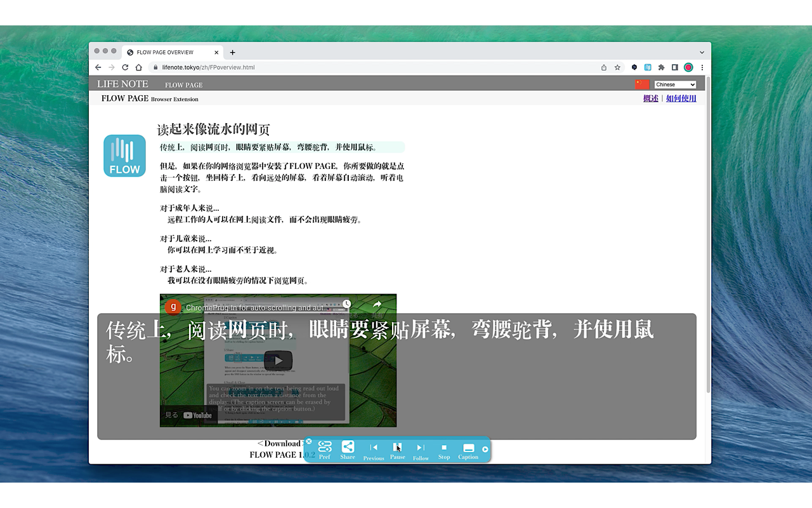Click the text 对于儿童来说...
Screen dimensions: 812x508
(x=186, y=239)
